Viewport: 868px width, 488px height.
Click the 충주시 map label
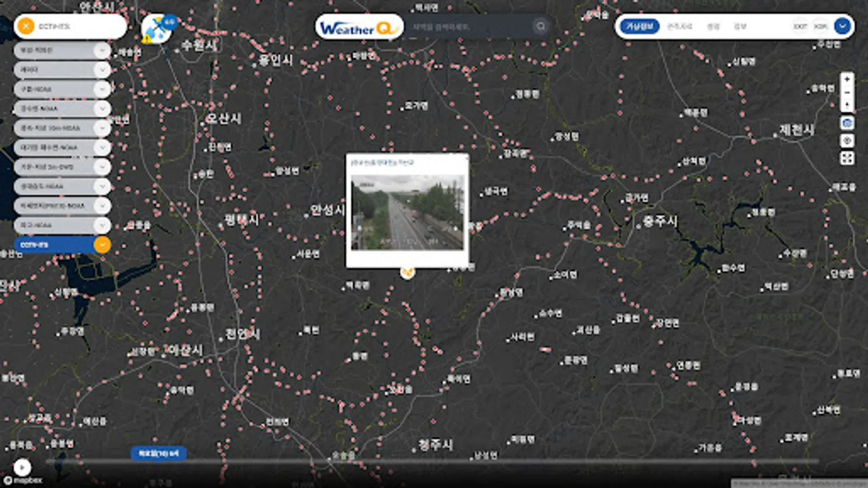[660, 221]
